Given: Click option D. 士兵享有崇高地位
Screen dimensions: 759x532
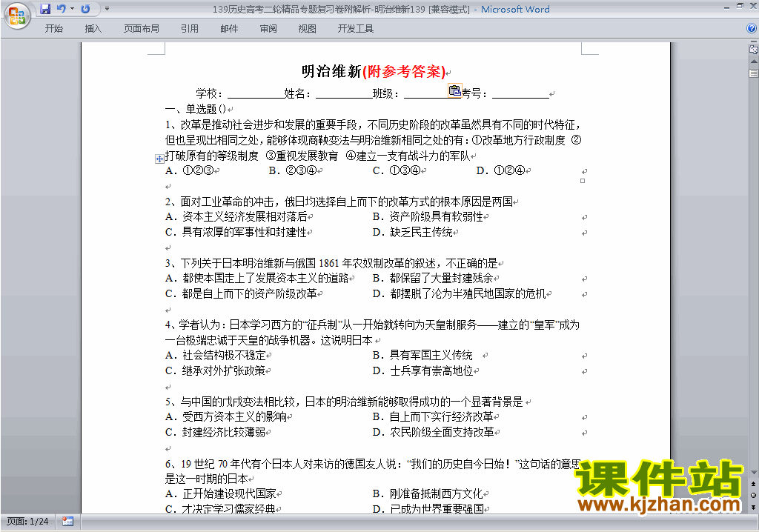Looking at the screenshot, I should pos(422,370).
